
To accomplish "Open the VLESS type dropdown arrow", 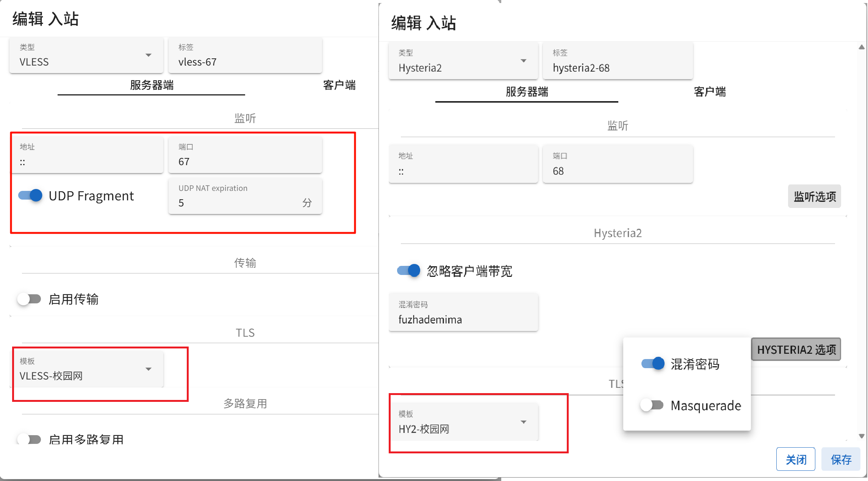I will pos(149,55).
